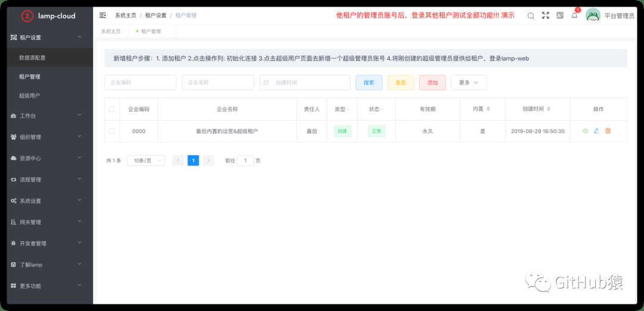Toggle the sidebar collapse hamburger icon
The image size is (644, 311).
click(103, 15)
